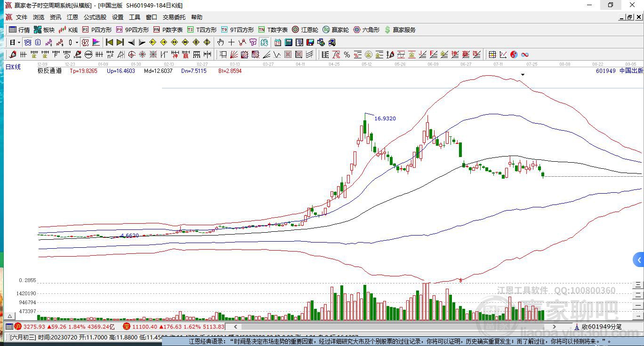Image resolution: width=644 pixels, height=346 pixels.
Task: Open 赢家服务 dollar-sign service
Action: 400,30
